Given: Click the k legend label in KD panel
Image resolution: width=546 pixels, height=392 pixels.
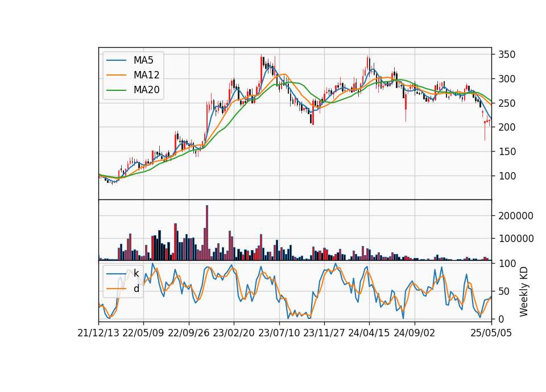Looking at the screenshot, I should 136,273.
